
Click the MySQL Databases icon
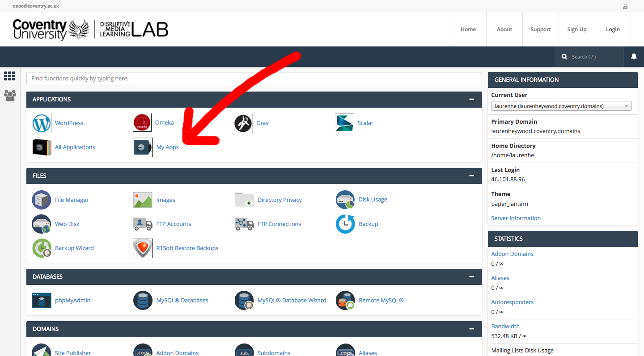pyautogui.click(x=143, y=300)
